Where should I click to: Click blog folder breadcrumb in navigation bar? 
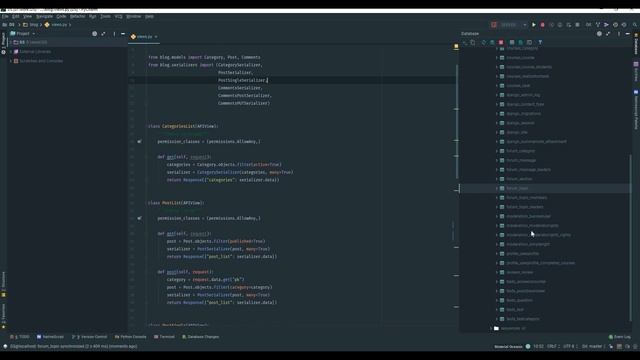[31, 25]
